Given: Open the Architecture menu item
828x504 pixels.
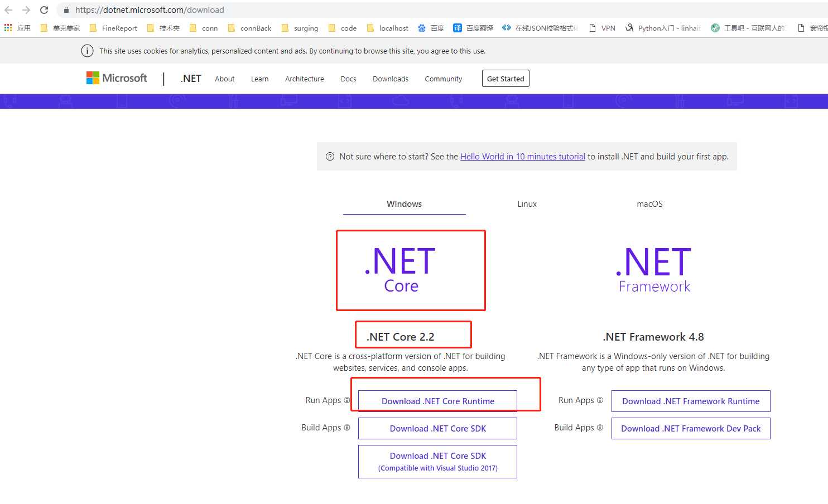Looking at the screenshot, I should tap(304, 79).
